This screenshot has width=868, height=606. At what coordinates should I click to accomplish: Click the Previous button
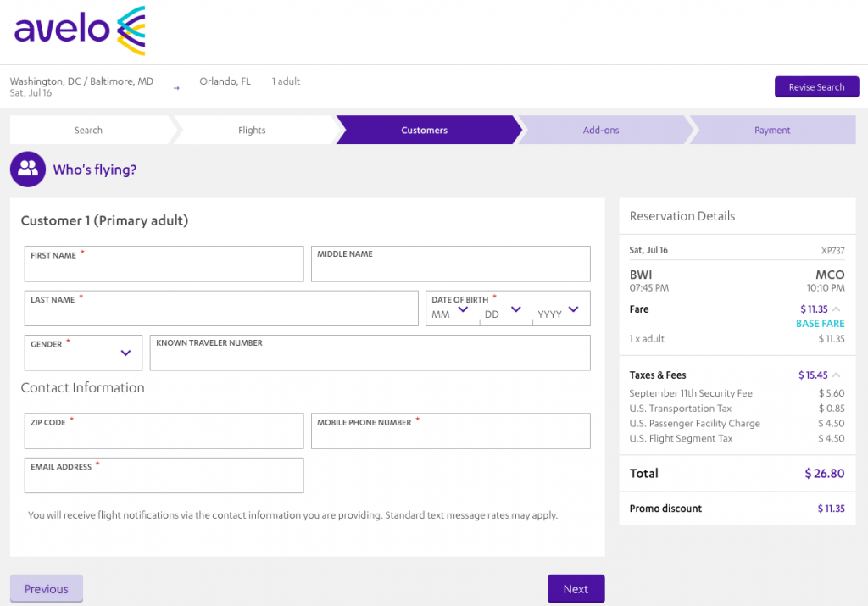coord(47,589)
